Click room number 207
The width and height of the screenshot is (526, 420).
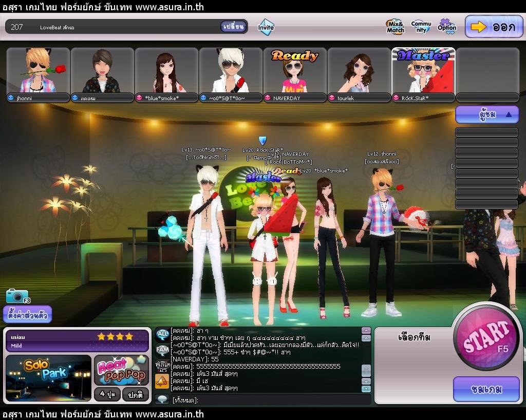(17, 27)
